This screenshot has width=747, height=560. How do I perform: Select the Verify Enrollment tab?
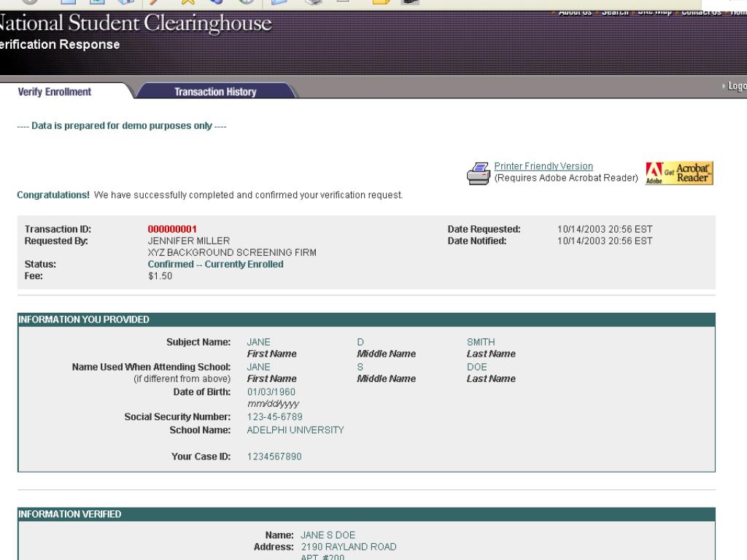(54, 91)
